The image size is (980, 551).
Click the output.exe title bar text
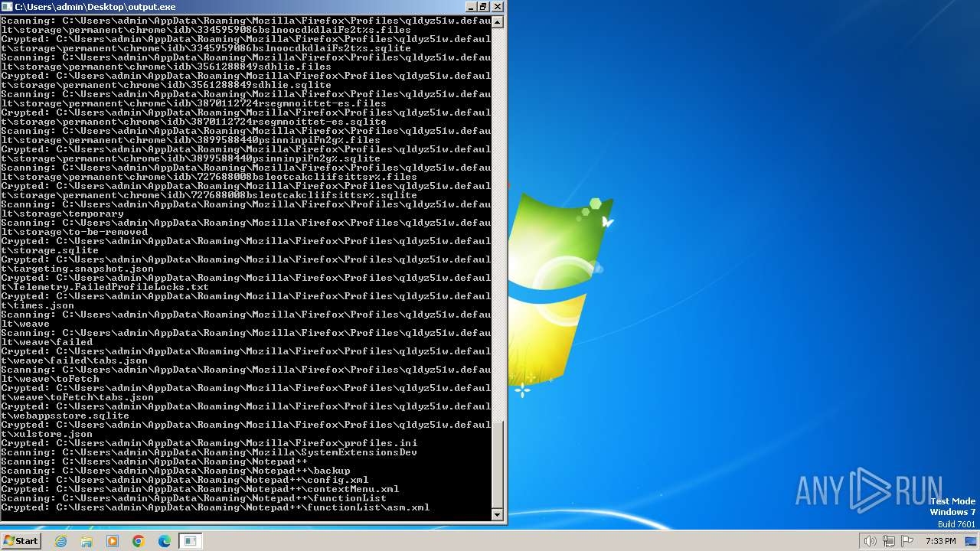95,7
